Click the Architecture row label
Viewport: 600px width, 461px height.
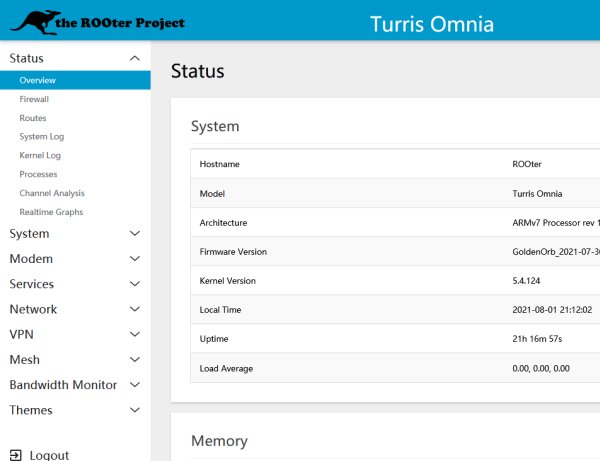[223, 223]
